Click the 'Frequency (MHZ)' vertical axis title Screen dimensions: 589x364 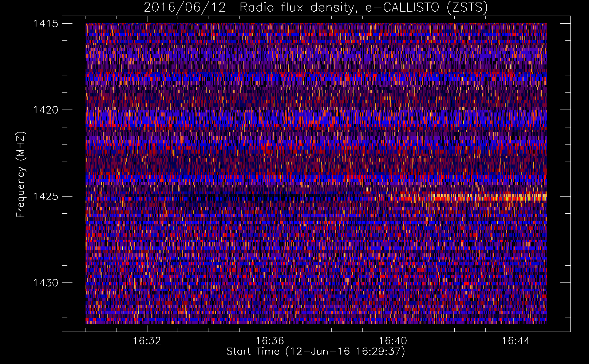pos(21,175)
